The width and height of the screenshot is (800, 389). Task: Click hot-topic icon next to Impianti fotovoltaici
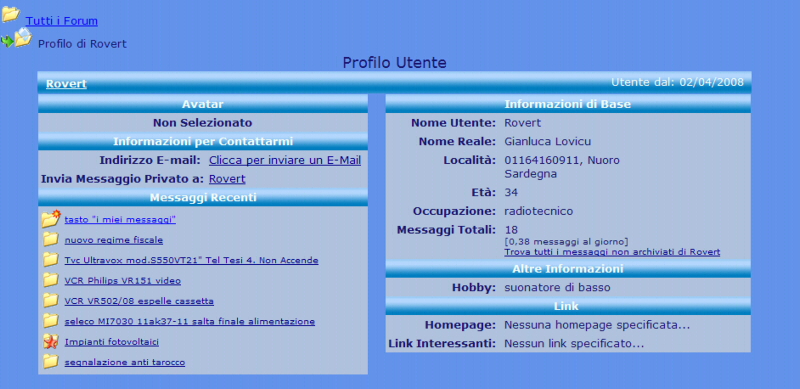(x=51, y=342)
